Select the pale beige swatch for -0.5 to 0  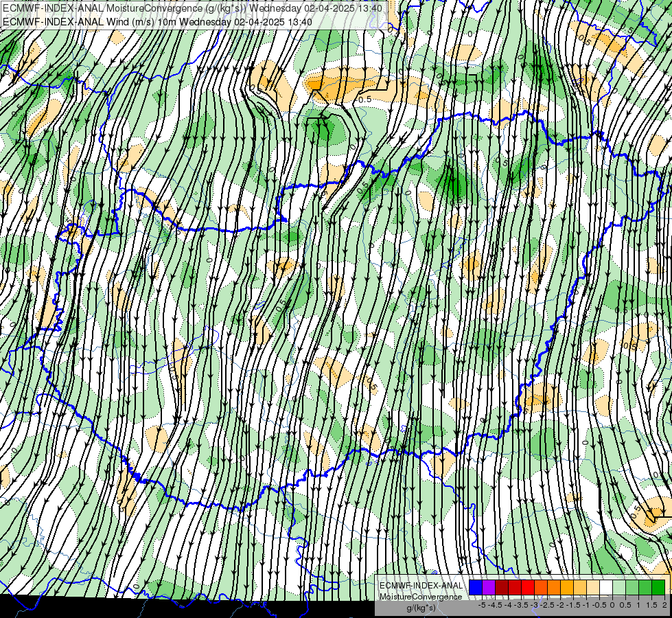[x=593, y=587]
